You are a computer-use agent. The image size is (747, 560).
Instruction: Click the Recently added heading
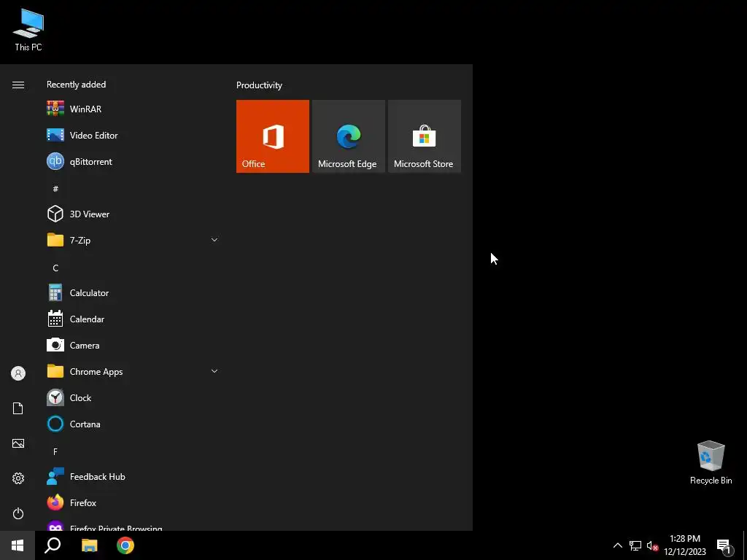76,85
